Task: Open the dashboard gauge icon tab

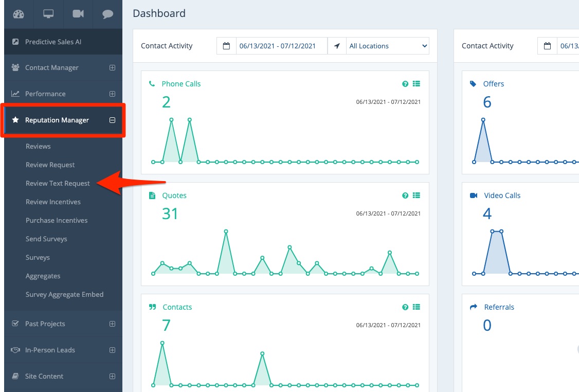Action: click(x=19, y=14)
